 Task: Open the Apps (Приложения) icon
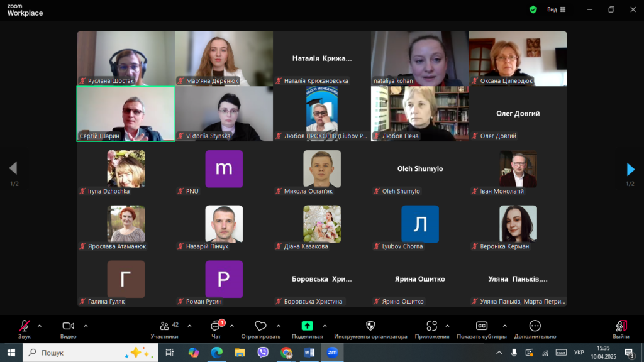(x=431, y=326)
